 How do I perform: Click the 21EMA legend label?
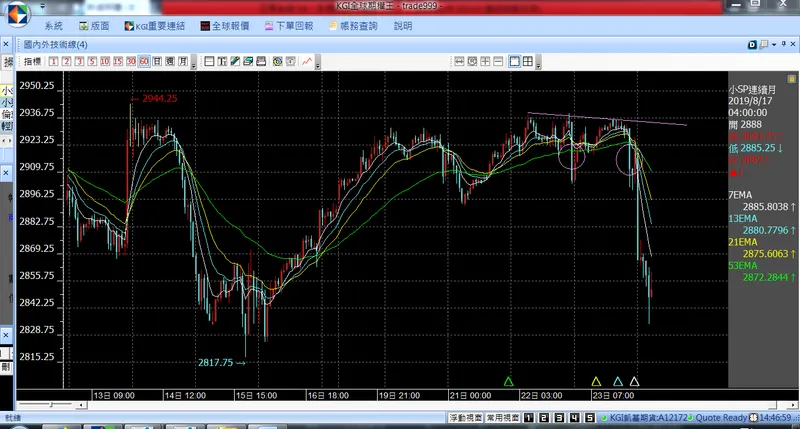click(x=742, y=242)
